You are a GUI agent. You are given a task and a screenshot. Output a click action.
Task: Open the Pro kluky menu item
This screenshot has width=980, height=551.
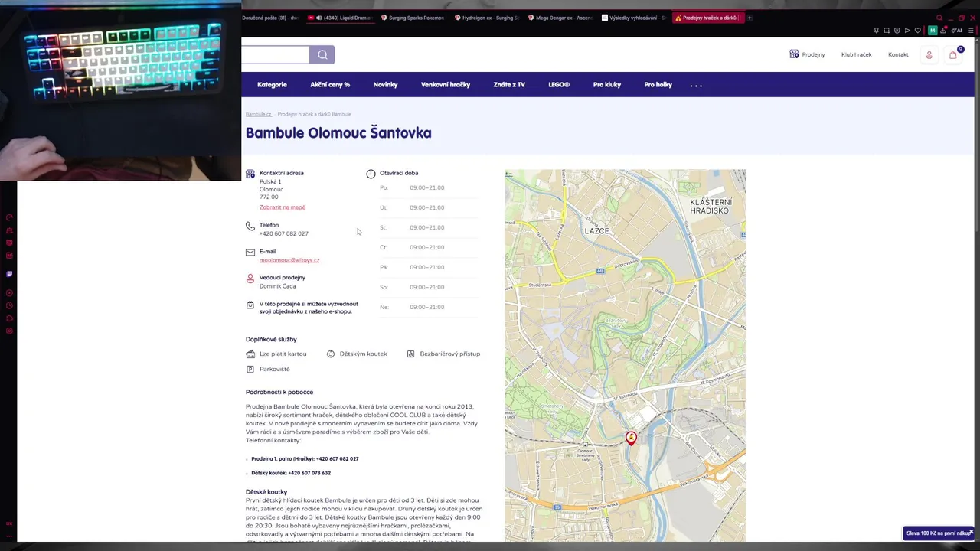pyautogui.click(x=607, y=85)
